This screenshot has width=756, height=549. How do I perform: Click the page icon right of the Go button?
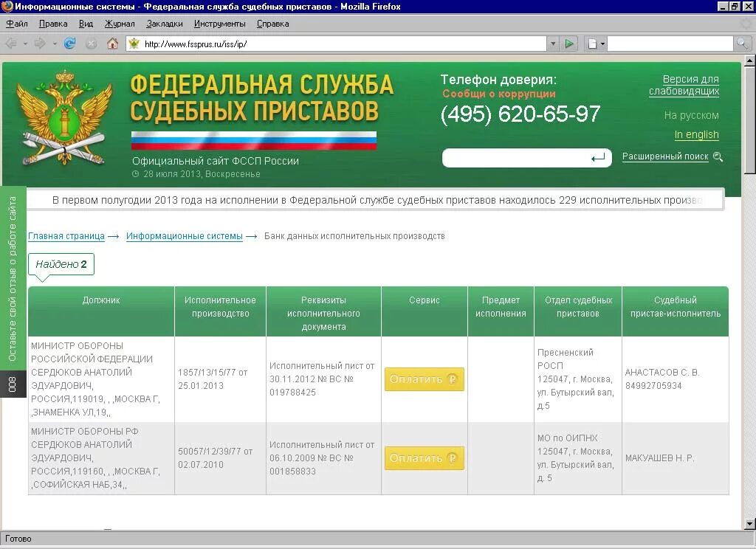click(591, 44)
